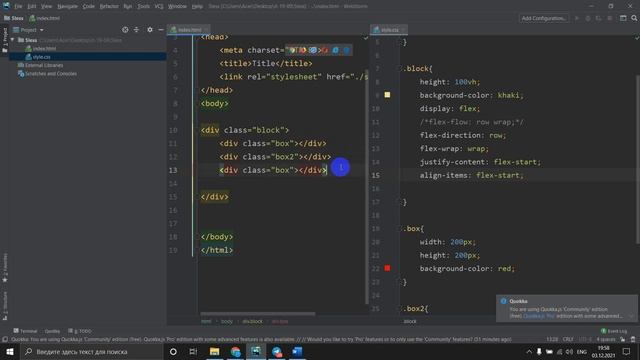
Task: Open the CRLF line separator selector
Action: coord(568,339)
